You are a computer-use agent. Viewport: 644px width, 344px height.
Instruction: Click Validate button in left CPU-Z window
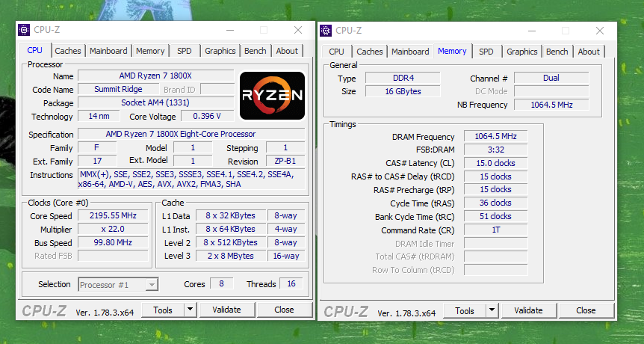coord(226,310)
